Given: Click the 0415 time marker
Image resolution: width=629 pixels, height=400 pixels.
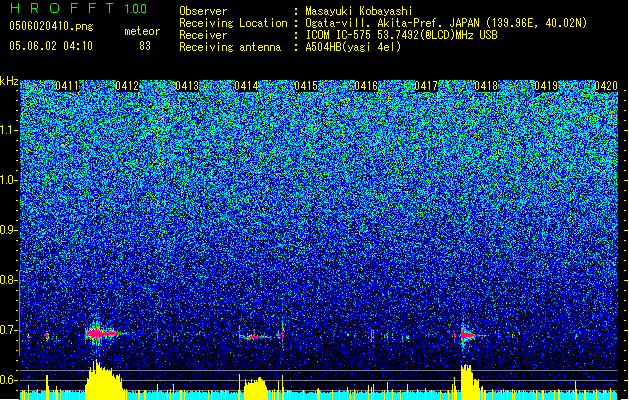Looking at the screenshot, I should 306,86.
